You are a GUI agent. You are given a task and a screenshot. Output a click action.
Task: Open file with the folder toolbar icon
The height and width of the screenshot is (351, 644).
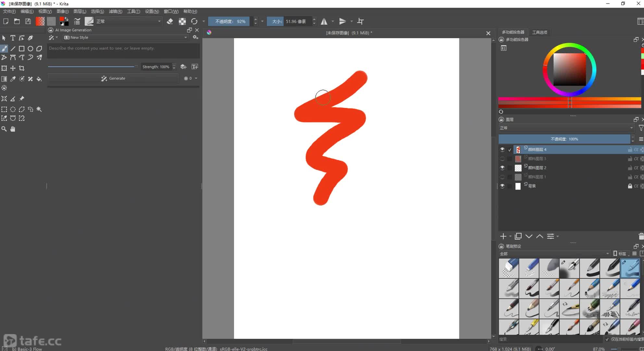17,21
